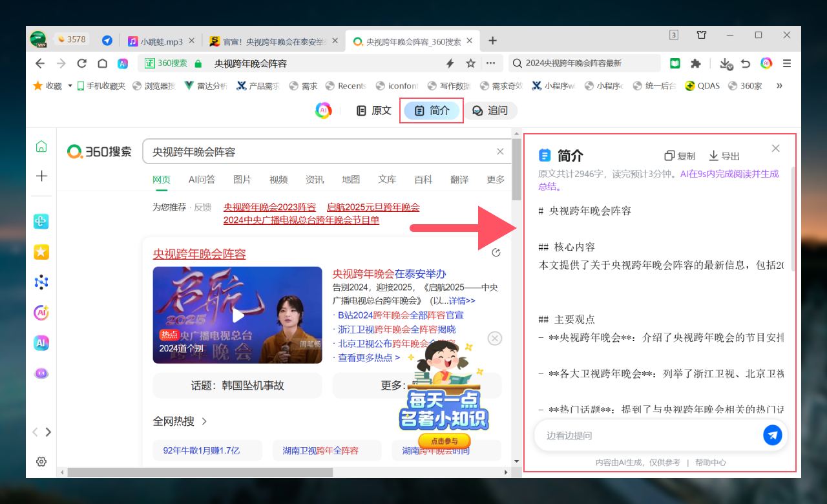Viewport: 827px width, 504px height.
Task: Reload the current page
Action: 81,63
